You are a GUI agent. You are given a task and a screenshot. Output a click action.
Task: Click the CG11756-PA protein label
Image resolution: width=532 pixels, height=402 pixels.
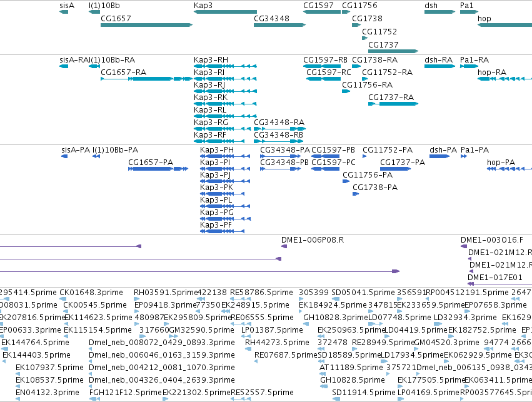click(x=368, y=175)
